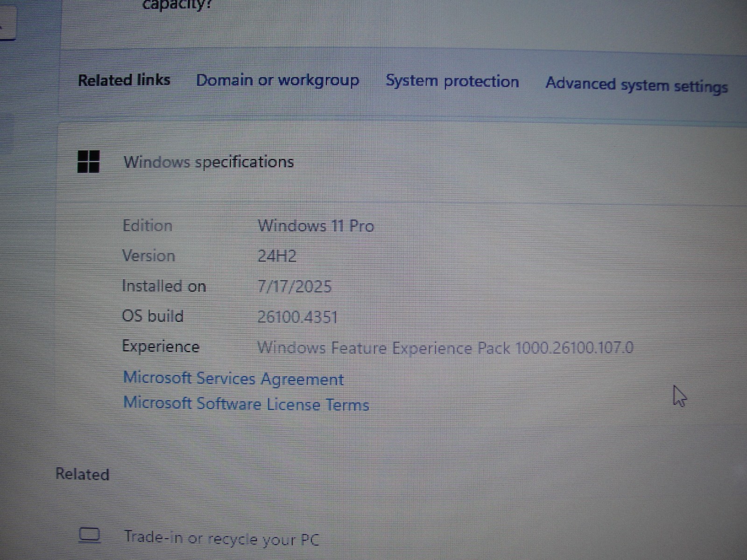Viewport: 747px width, 560px height.
Task: Select the Windows Feature Experience Pack value
Action: point(445,348)
